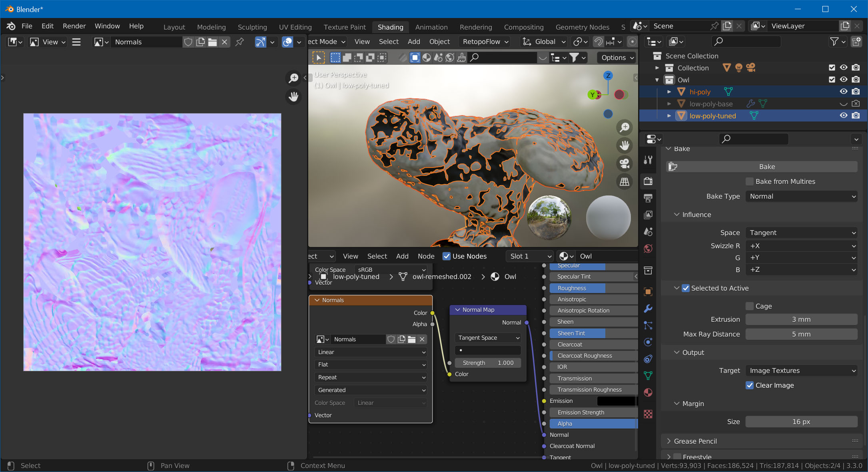Open the normal Space Tangent dropdown
The width and height of the screenshot is (868, 472).
click(802, 233)
